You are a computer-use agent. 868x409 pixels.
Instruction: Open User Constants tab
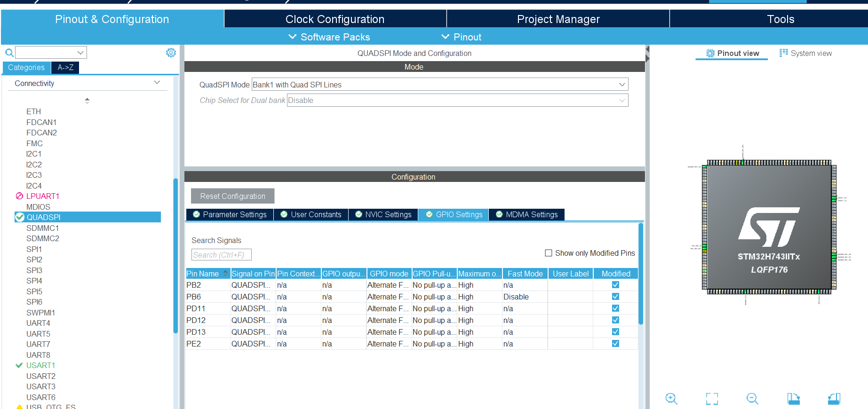click(x=311, y=214)
